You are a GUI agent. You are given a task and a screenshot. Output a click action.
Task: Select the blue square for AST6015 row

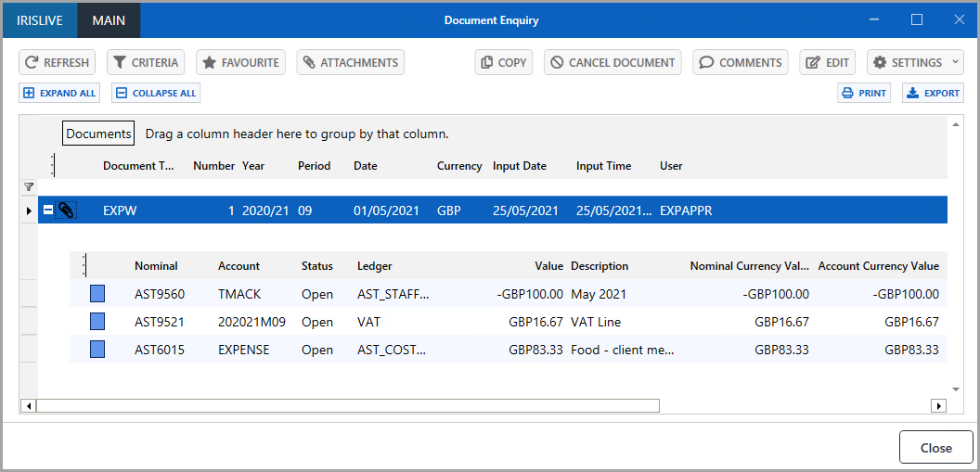pyautogui.click(x=97, y=350)
